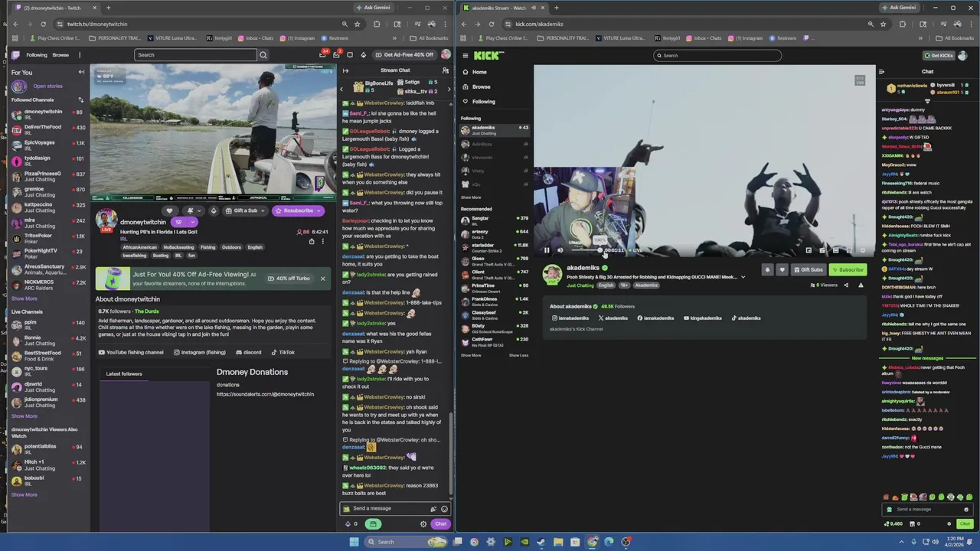Open the purple dropdown beside dmoneytwitchin name
The width and height of the screenshot is (980, 551).
pos(193,222)
